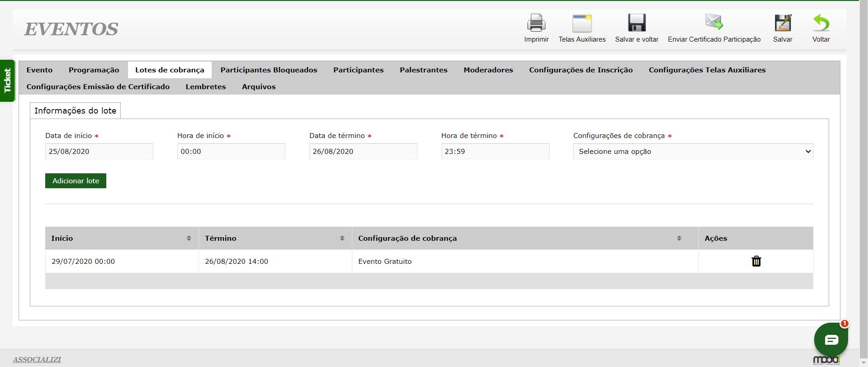
Task: Follow the ASSOCIALIZI footer link
Action: pyautogui.click(x=37, y=359)
